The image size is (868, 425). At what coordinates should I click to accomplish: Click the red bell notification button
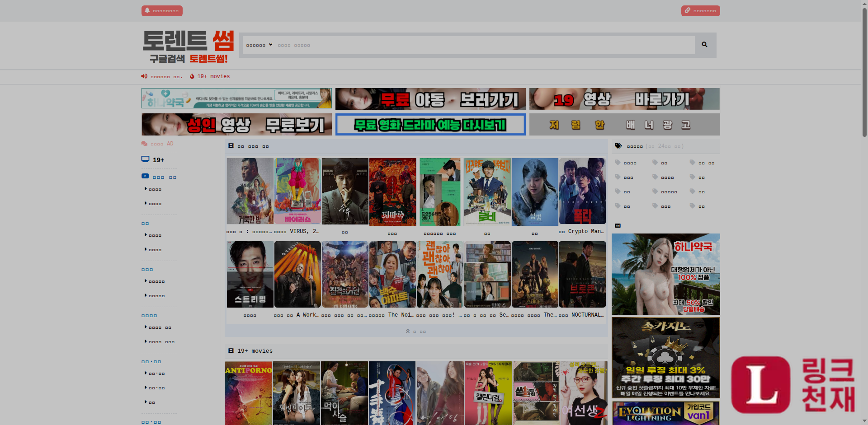162,10
